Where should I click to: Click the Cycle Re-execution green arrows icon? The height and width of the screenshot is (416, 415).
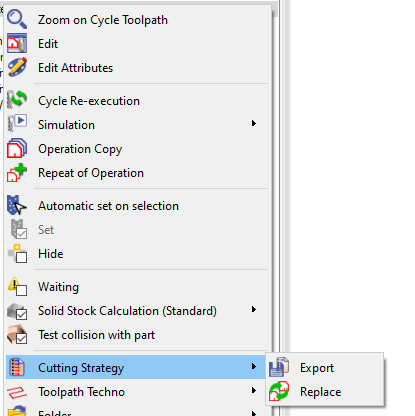[17, 100]
